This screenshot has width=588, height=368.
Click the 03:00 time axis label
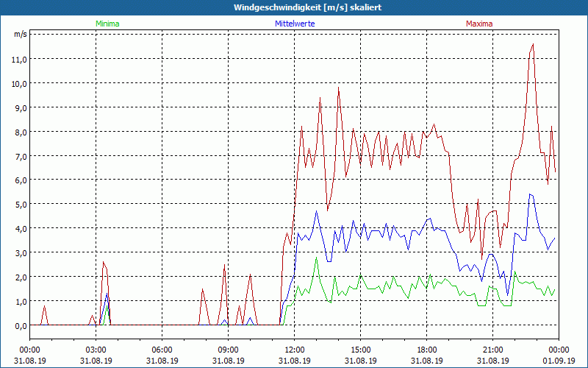(x=96, y=350)
